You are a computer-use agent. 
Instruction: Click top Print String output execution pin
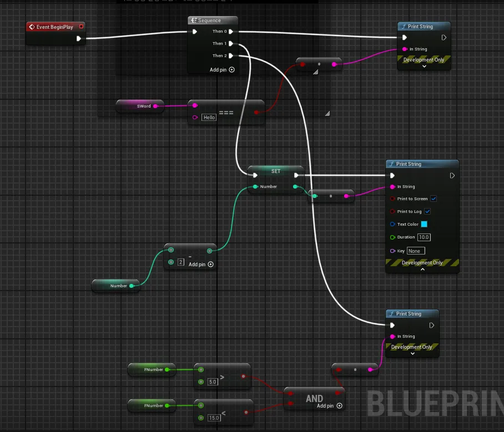444,38
